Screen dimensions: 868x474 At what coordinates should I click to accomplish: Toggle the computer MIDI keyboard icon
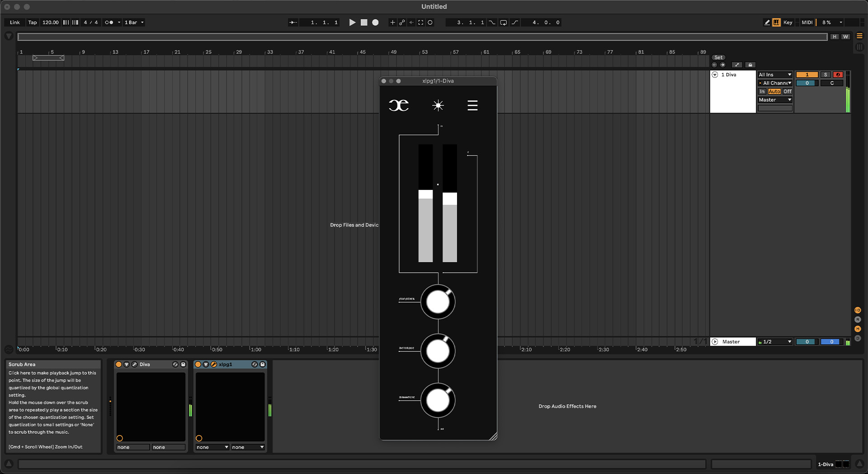coord(776,22)
